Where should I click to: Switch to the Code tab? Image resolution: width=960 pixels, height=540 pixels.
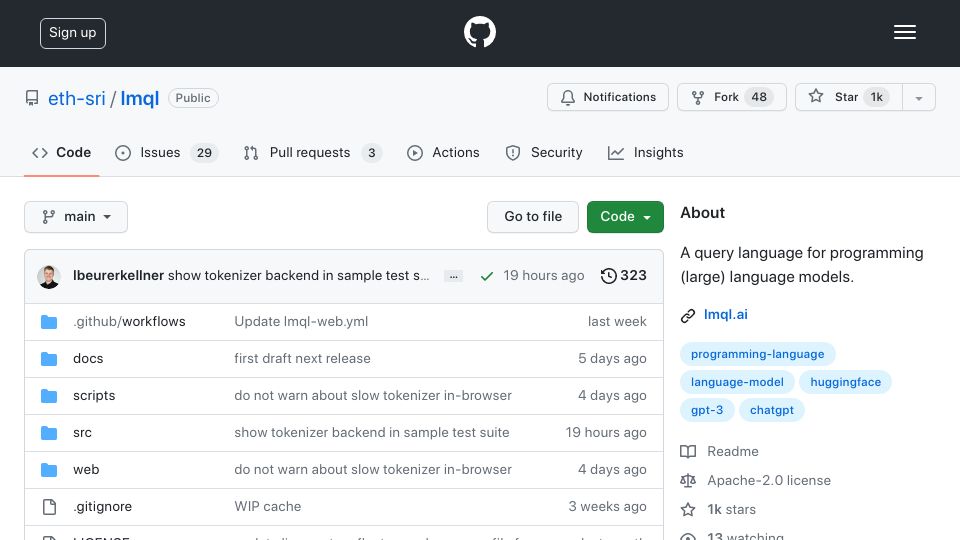61,153
